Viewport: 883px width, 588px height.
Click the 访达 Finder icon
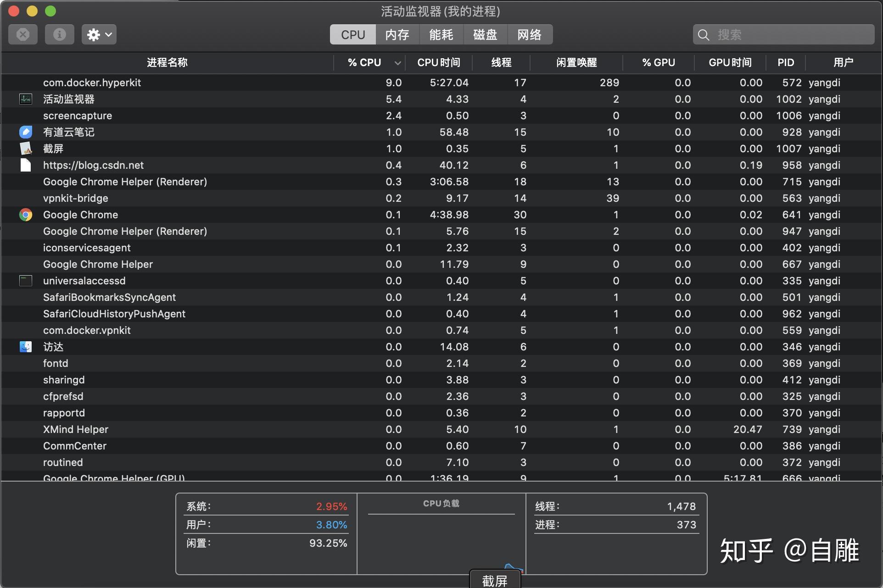[x=26, y=347]
